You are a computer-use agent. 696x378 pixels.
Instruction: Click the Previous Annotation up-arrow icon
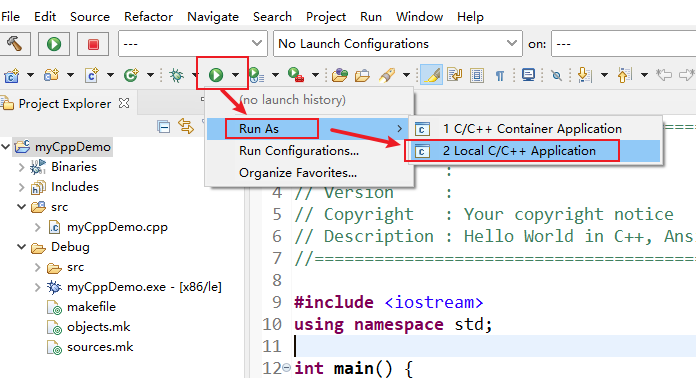coord(625,75)
